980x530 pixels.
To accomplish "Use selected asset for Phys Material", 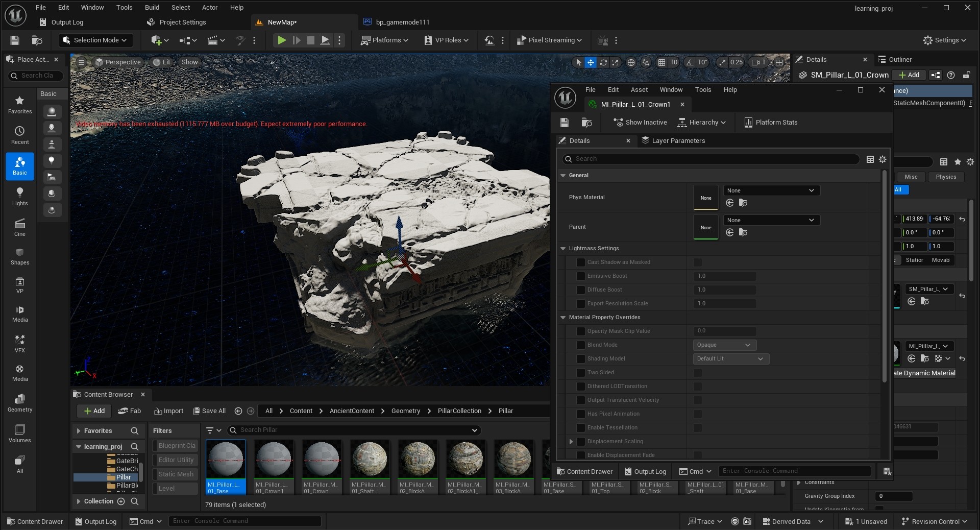I will point(730,203).
